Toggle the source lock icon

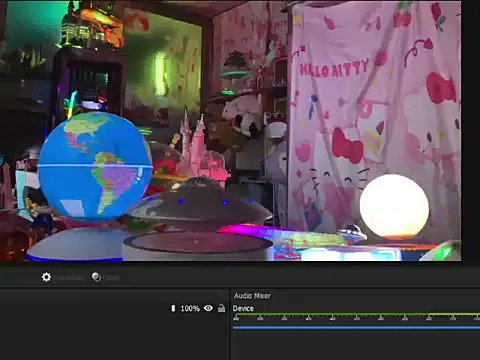point(221,308)
